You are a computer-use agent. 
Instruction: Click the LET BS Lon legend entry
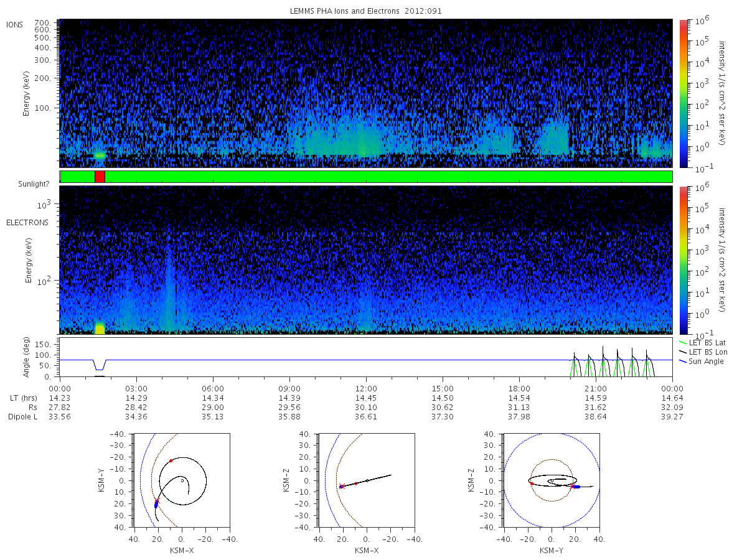[702, 352]
